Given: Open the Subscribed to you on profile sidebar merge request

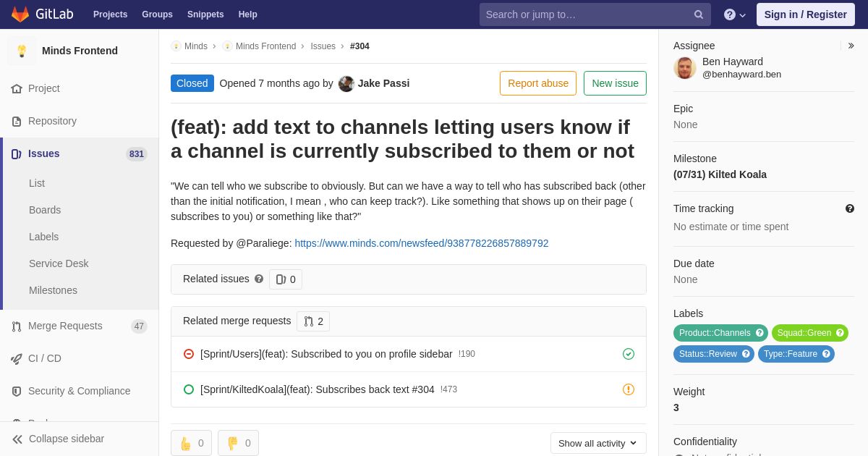Looking at the screenshot, I should (x=326, y=354).
